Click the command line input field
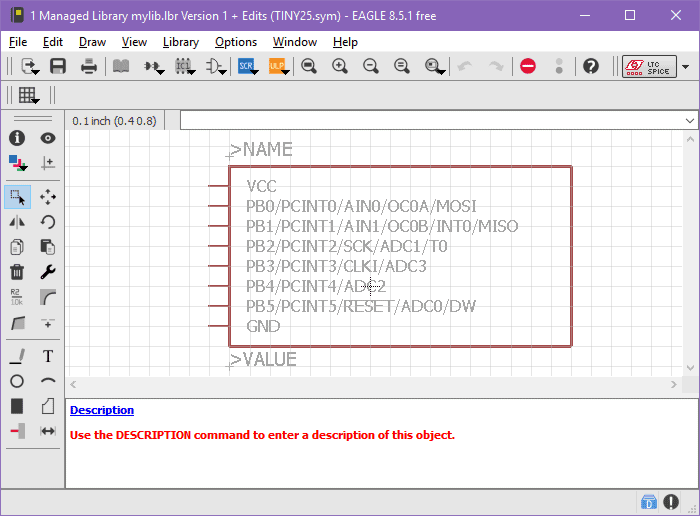 click(x=430, y=120)
